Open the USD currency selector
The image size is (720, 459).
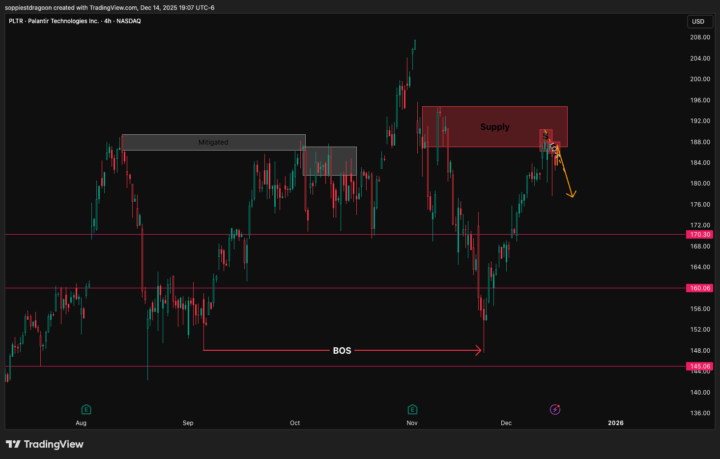point(698,22)
